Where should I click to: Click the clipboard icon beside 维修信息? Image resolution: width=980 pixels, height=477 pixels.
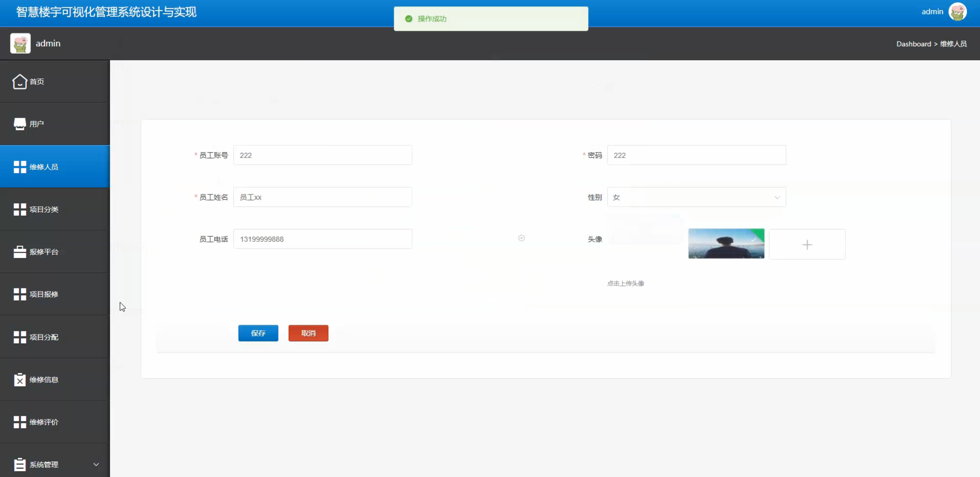click(20, 380)
